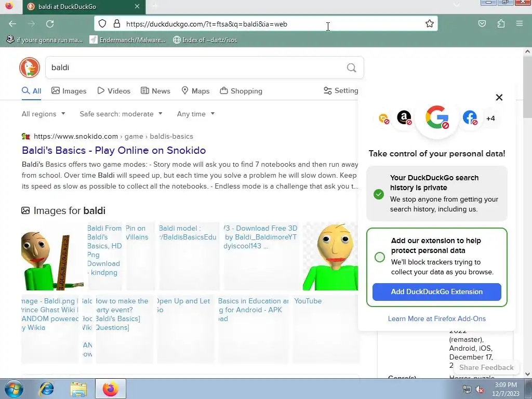Open the Any time filter dropdown
532x399 pixels.
(196, 114)
